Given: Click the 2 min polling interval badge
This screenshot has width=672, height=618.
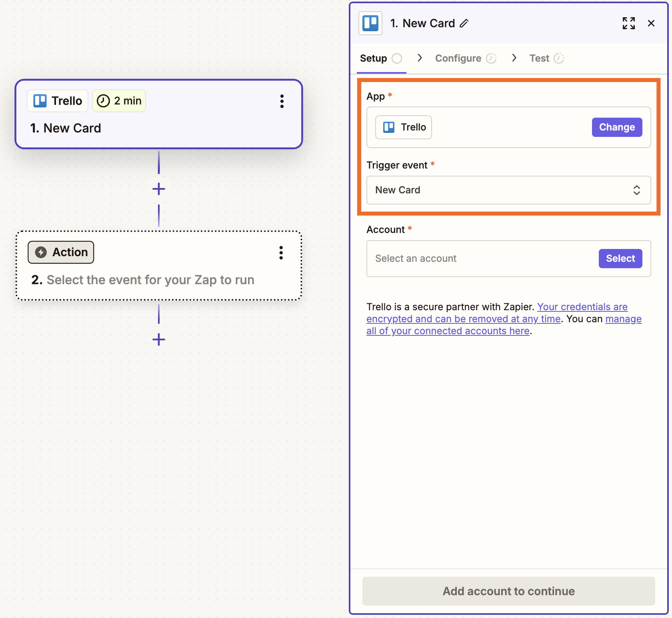Looking at the screenshot, I should [119, 101].
